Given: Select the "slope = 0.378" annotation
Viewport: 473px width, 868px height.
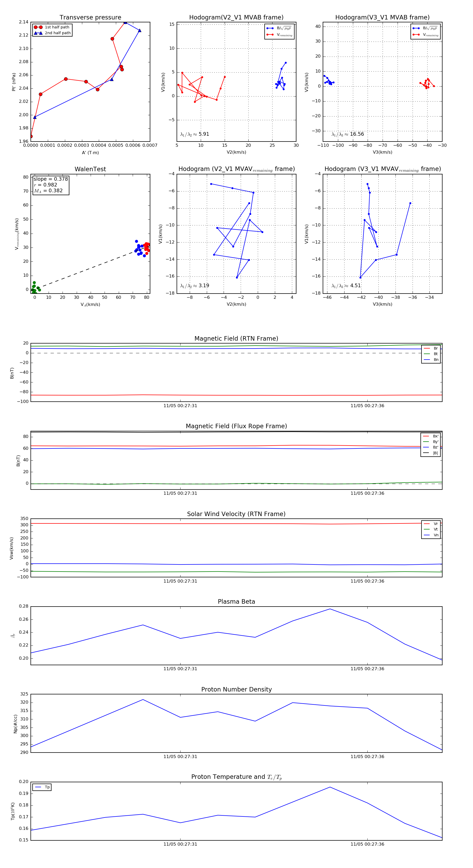Looking at the screenshot, I should [51, 179].
